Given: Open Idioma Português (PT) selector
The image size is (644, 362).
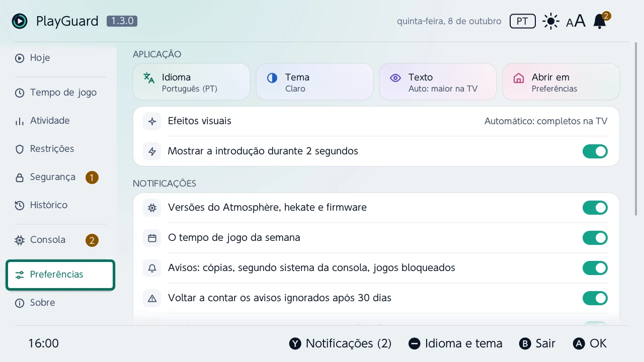Looking at the screenshot, I should pos(191,82).
